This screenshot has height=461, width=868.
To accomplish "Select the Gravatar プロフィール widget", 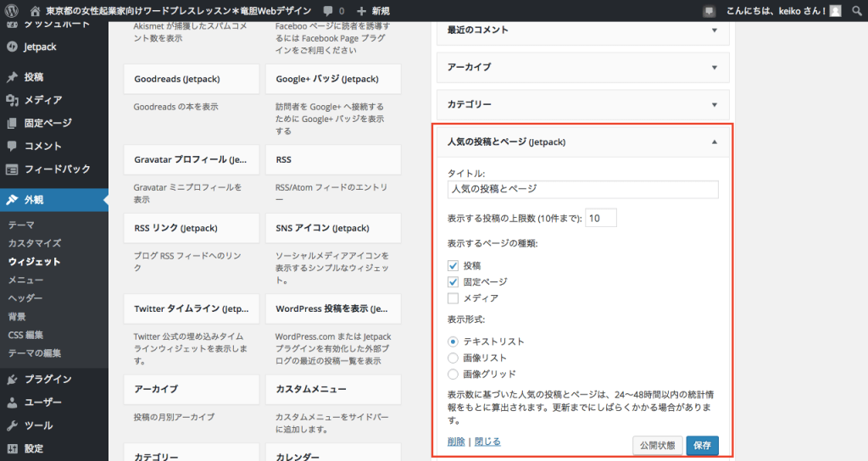I will pos(192,159).
